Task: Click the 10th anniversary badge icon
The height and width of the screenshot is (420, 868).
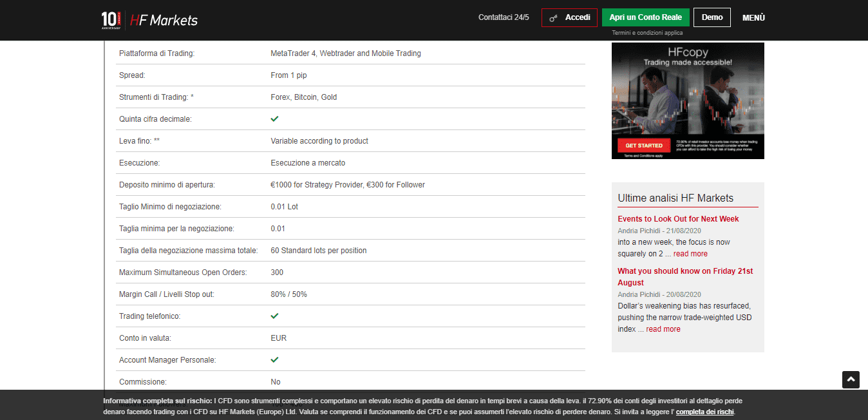Action: (x=111, y=20)
